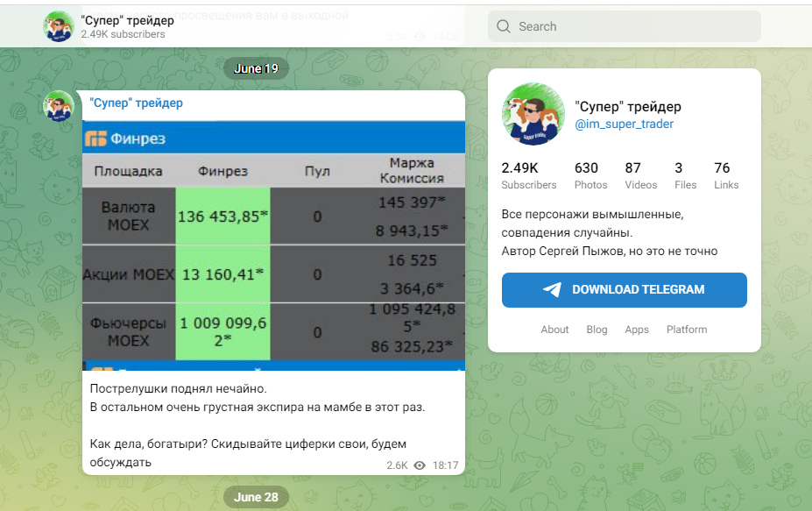Click the 136 453,85 Финрез cell

click(x=222, y=216)
